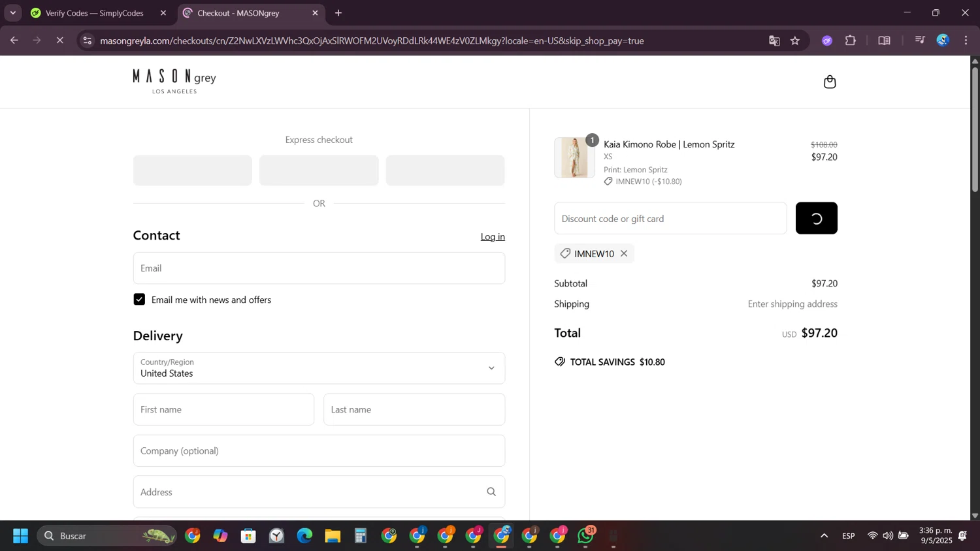
Task: Switch to Verify Codes — SimplyCodes tab
Action: [x=95, y=13]
